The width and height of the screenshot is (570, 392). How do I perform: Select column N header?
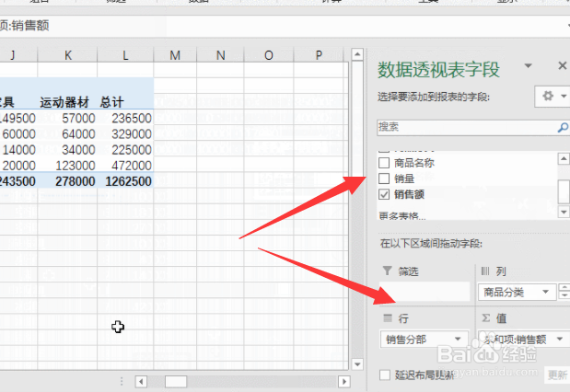tap(220, 55)
